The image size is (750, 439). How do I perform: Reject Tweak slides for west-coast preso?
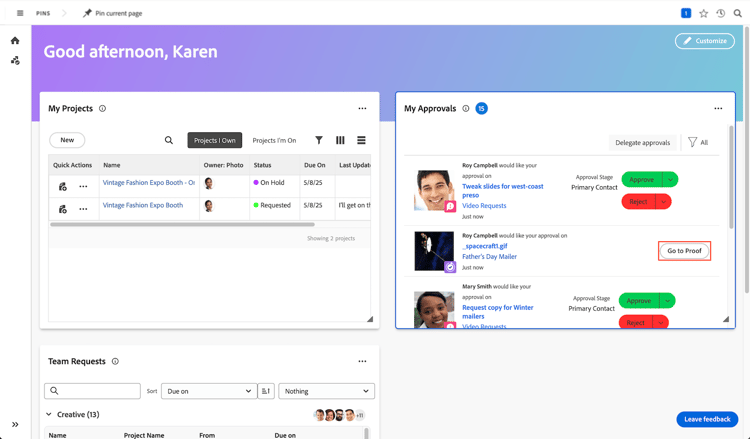click(x=638, y=202)
